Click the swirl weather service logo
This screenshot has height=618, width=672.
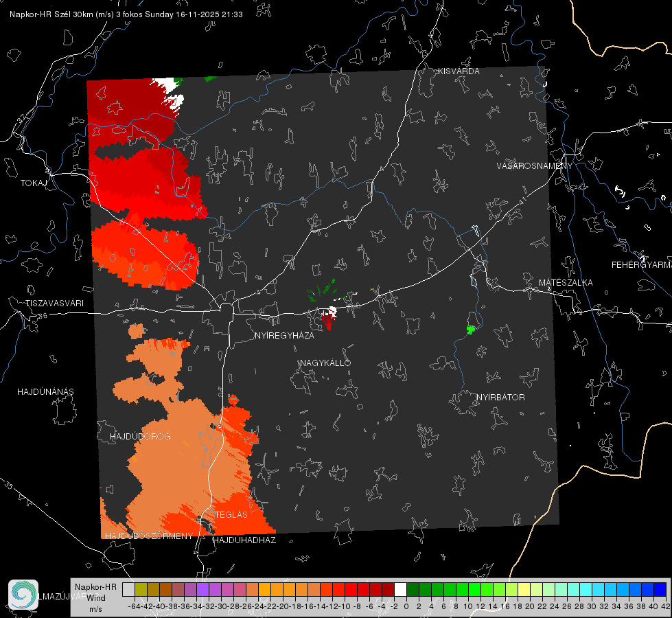pos(23,595)
